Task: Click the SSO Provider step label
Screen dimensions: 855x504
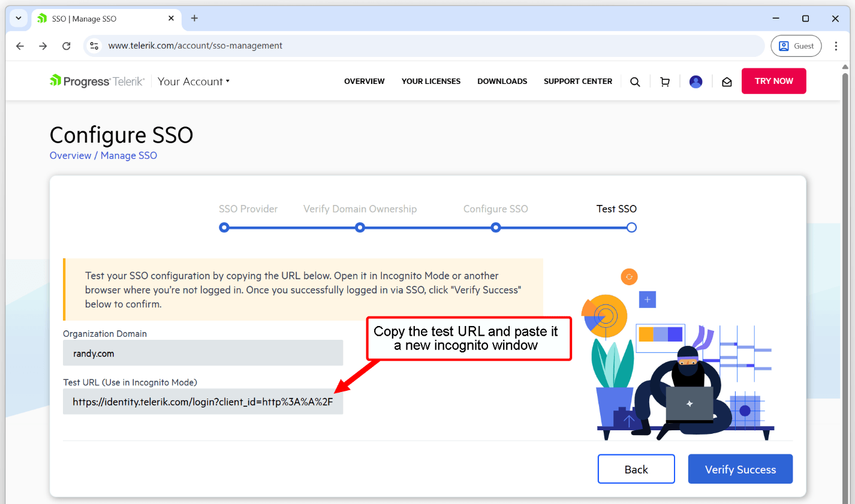Action: (x=248, y=209)
